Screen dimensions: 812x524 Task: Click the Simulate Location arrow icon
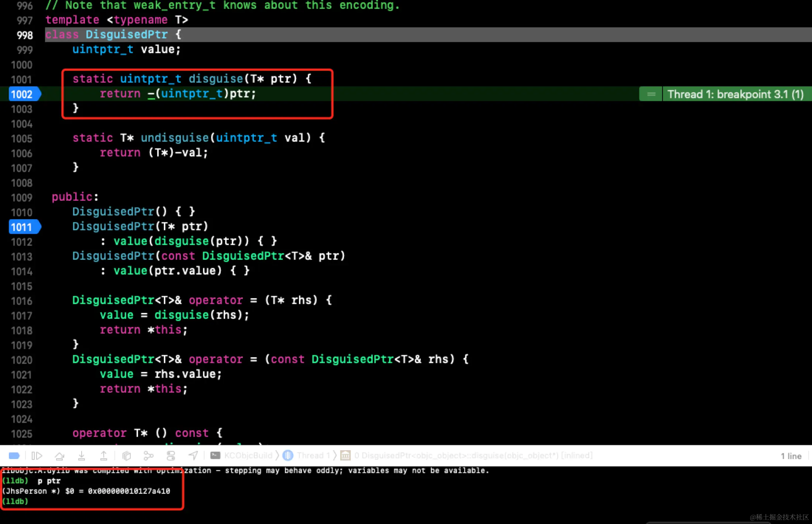pyautogui.click(x=193, y=456)
